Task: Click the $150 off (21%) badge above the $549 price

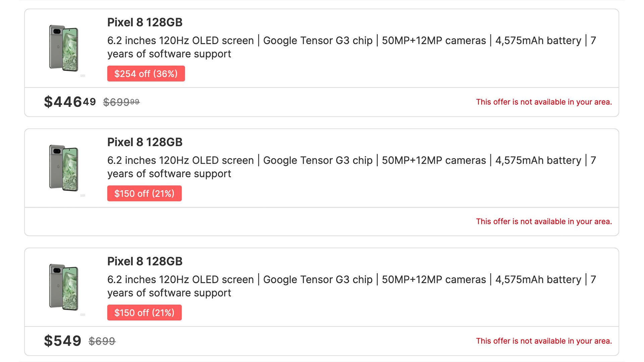Action: [144, 313]
